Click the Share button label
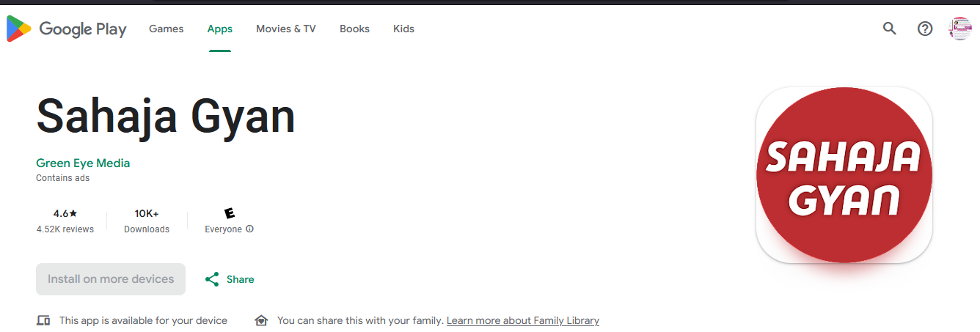The height and width of the screenshot is (332, 980). pyautogui.click(x=241, y=279)
